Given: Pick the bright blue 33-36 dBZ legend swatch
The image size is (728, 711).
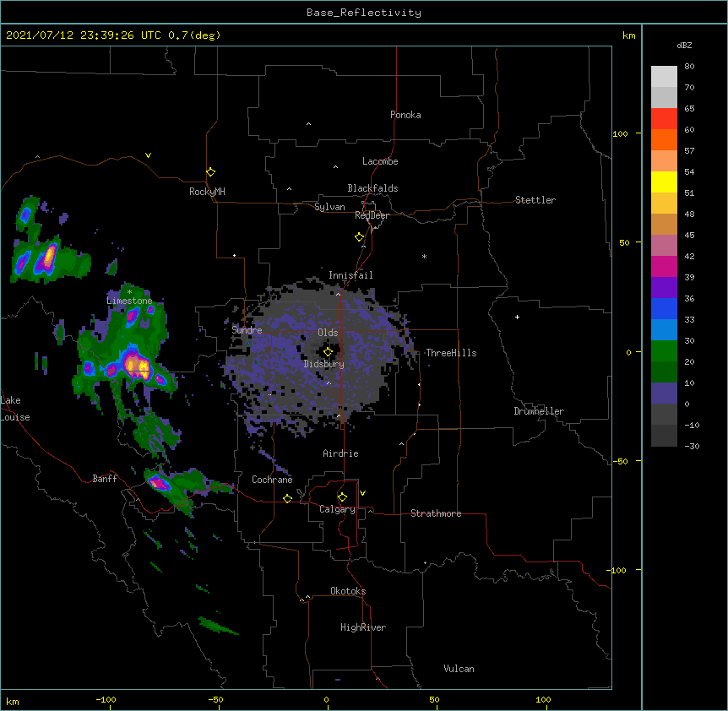Looking at the screenshot, I should coord(664,308).
